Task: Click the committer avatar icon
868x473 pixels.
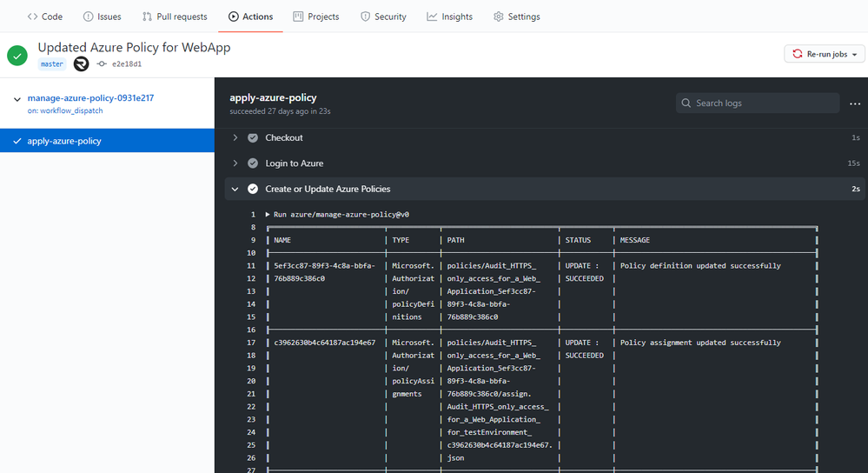Action: point(82,63)
